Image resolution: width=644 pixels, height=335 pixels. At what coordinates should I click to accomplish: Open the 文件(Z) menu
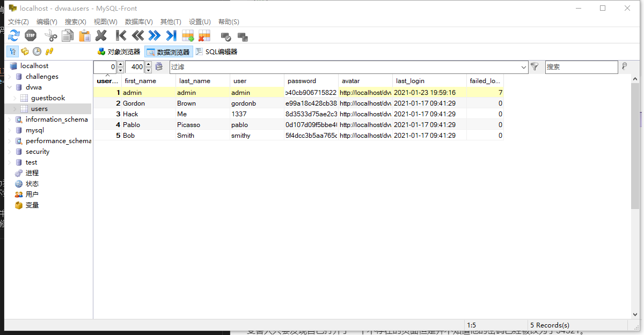pos(18,22)
